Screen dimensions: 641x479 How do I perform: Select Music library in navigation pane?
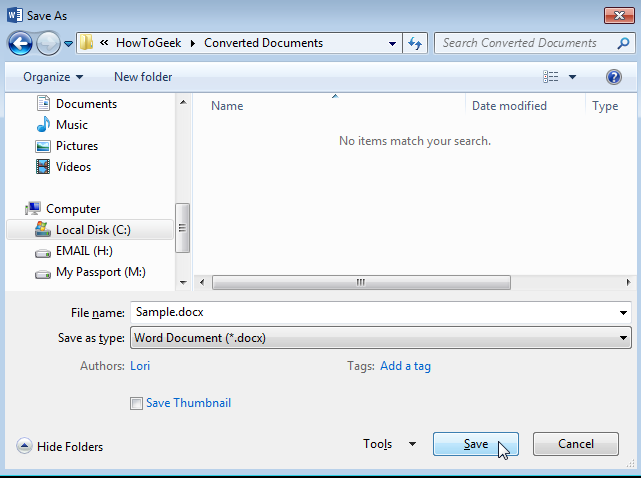(71, 125)
